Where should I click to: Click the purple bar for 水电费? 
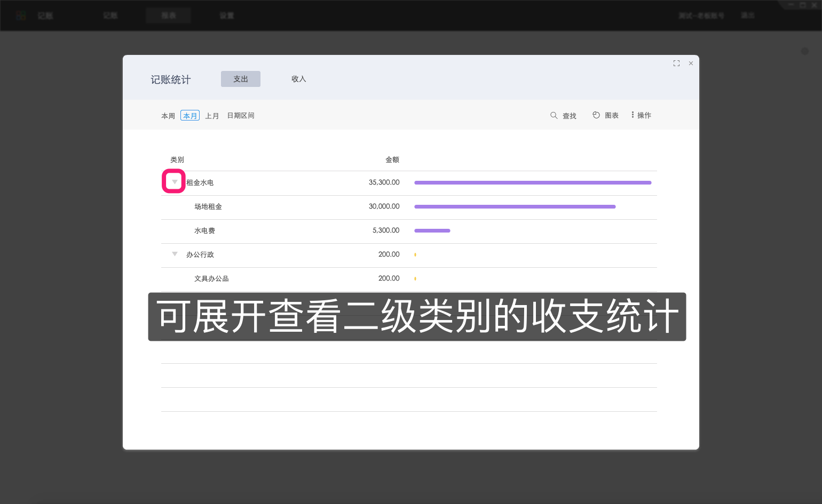point(432,230)
